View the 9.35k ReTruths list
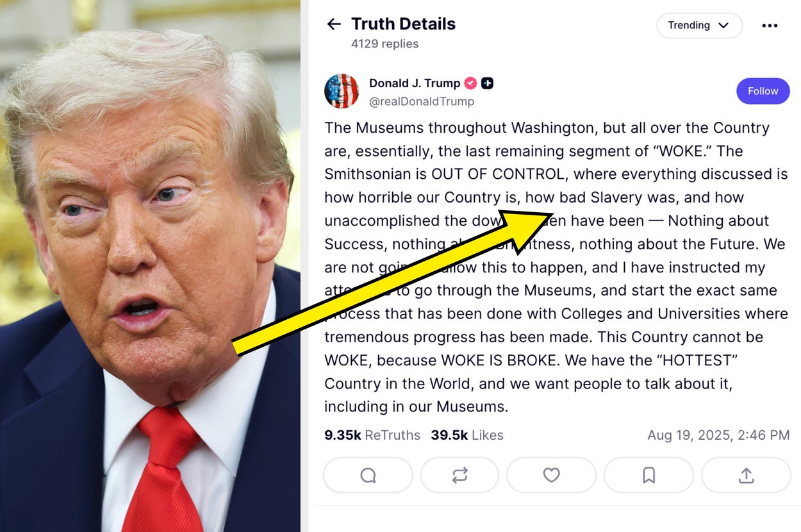 [372, 435]
